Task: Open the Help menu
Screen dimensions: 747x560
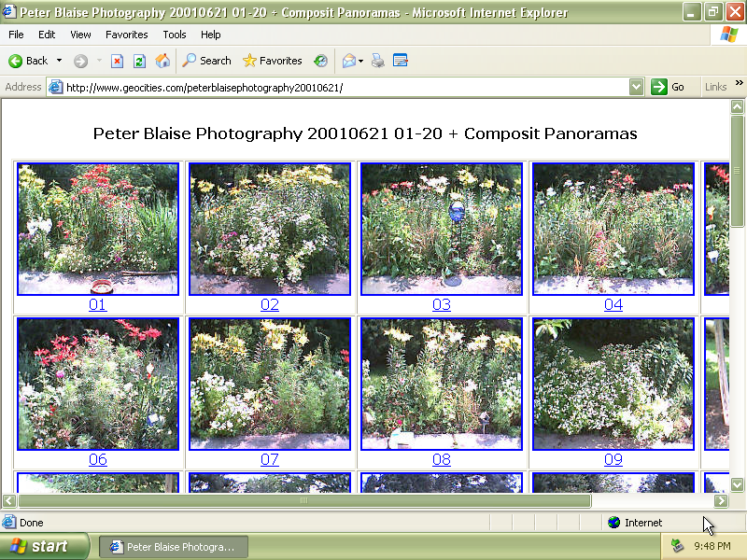Action: pyautogui.click(x=211, y=35)
